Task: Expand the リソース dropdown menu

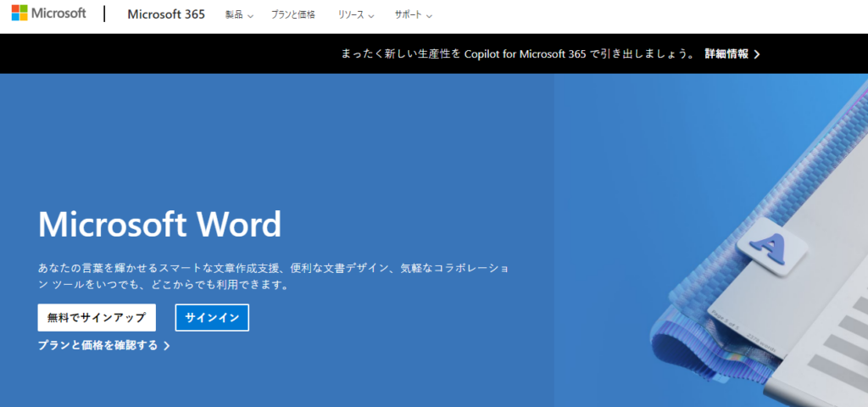Action: pos(356,15)
